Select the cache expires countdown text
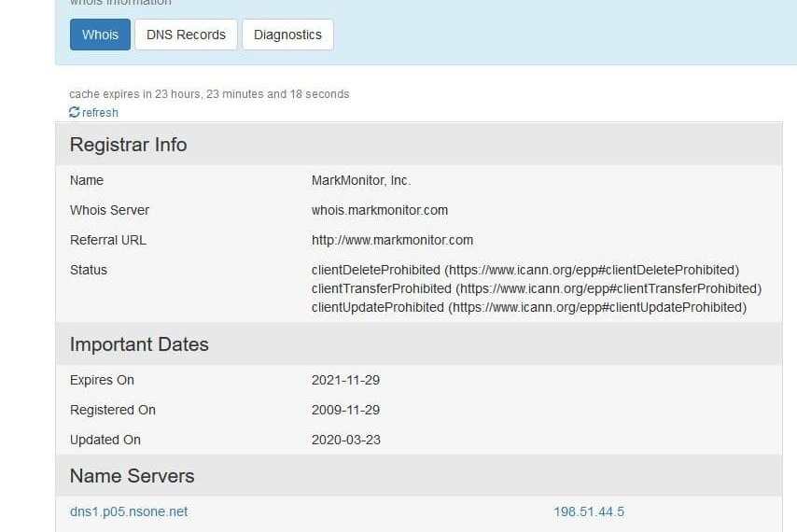 [209, 94]
